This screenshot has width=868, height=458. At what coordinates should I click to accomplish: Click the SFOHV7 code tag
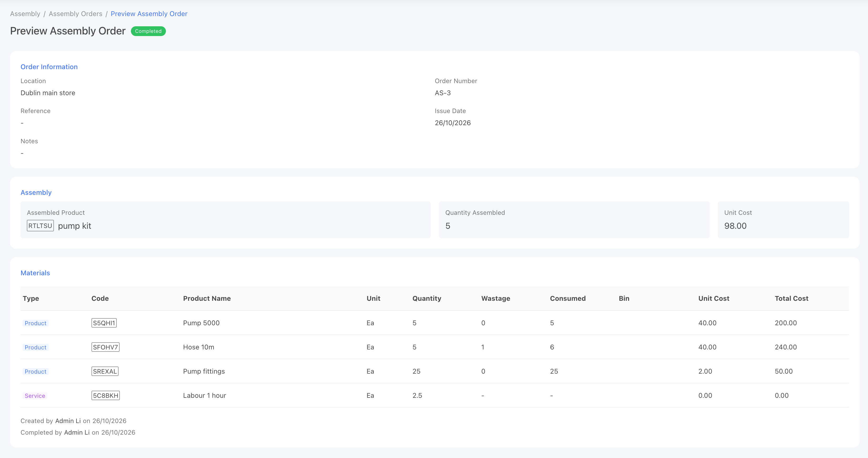click(105, 347)
